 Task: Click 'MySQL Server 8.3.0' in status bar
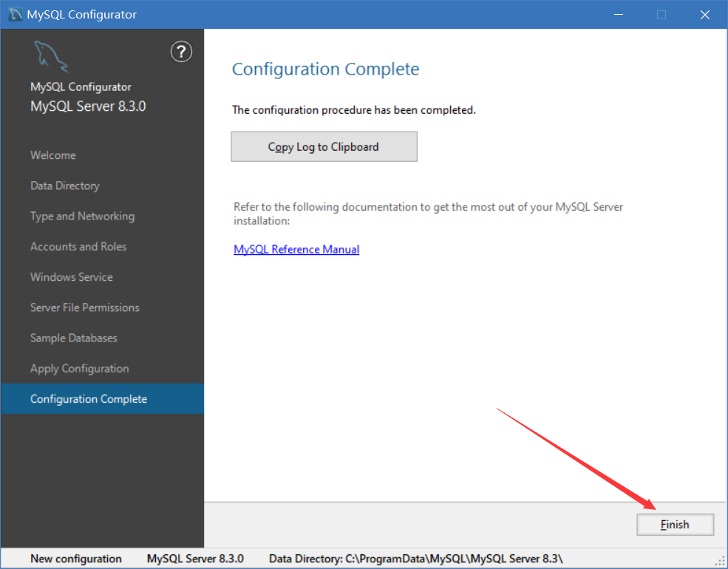195,559
